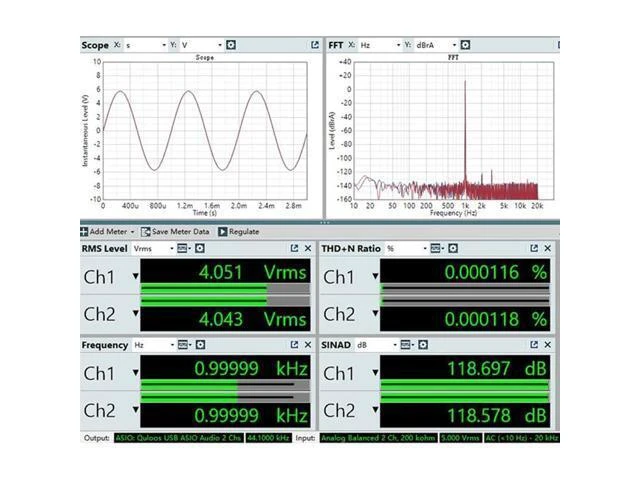The image size is (640, 480).
Task: Select Frequency Ch2 0.99999 kHz reading
Action: (251, 416)
